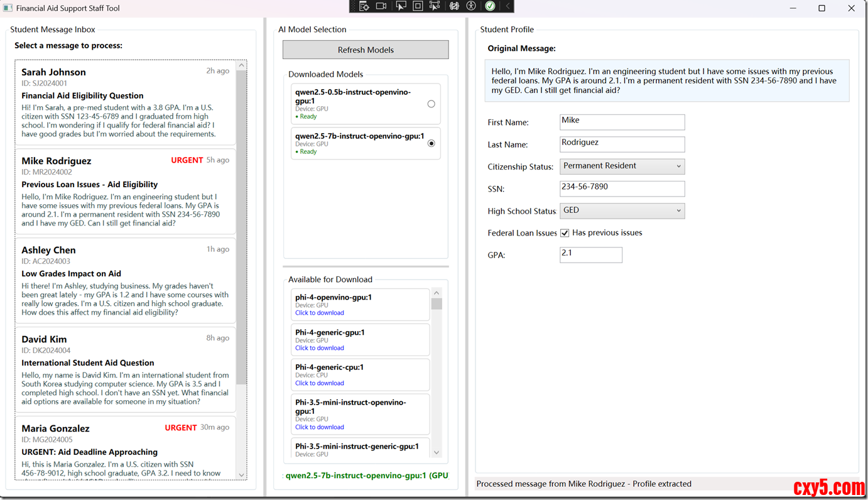Enable Track Focused Element tool
The height and width of the screenshot is (500, 868).
pyautogui.click(x=435, y=6)
